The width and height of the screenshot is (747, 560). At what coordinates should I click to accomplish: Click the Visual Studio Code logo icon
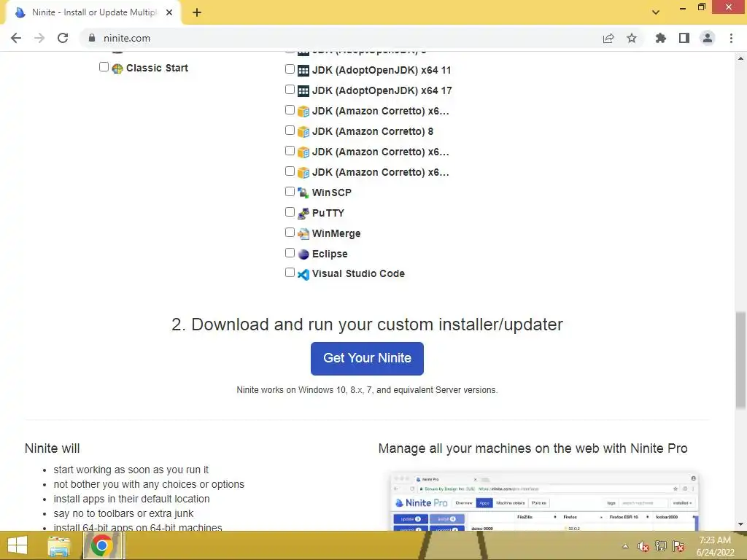point(303,274)
